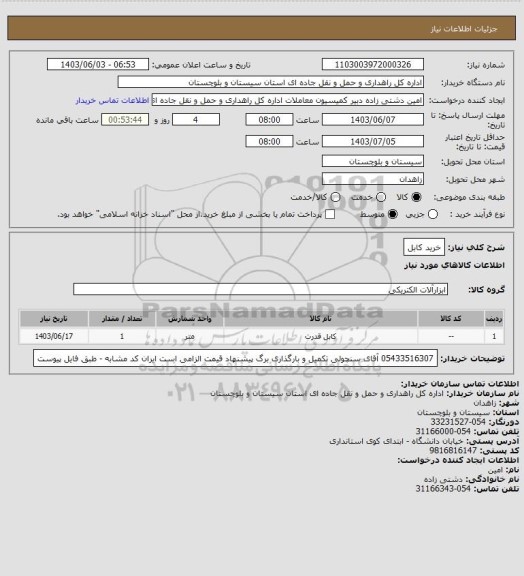Click the request number field 1103003972000326

pyautogui.click(x=373, y=64)
